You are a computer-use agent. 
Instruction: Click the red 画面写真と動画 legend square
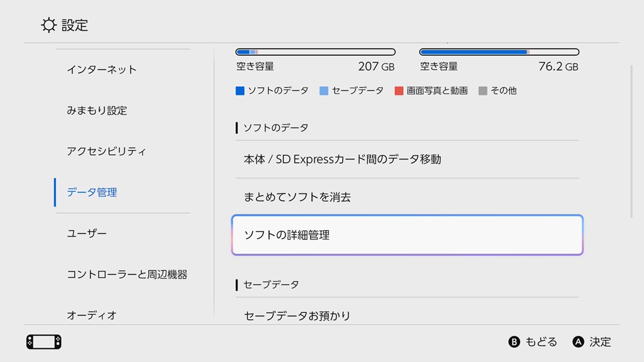(x=399, y=90)
